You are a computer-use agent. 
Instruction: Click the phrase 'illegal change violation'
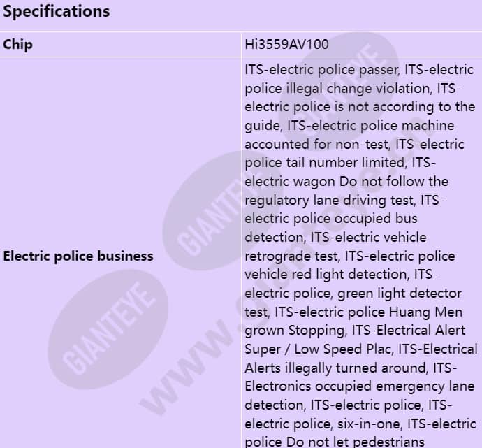[x=358, y=89]
